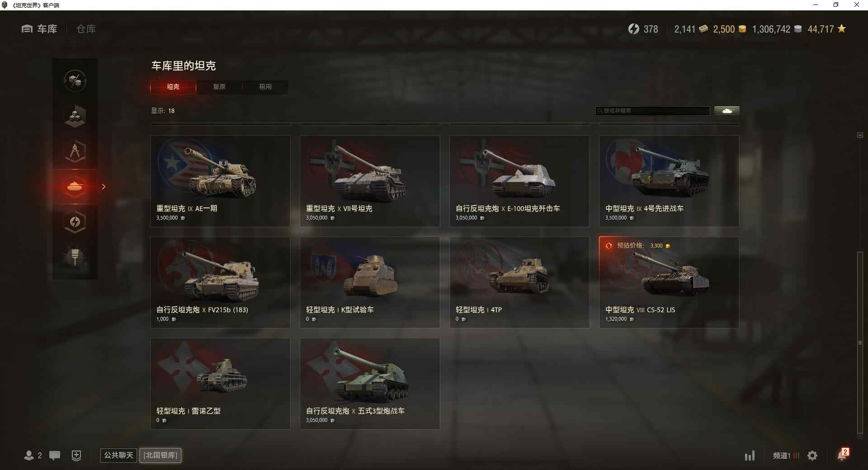Switch to the 复原 tab

click(x=219, y=87)
